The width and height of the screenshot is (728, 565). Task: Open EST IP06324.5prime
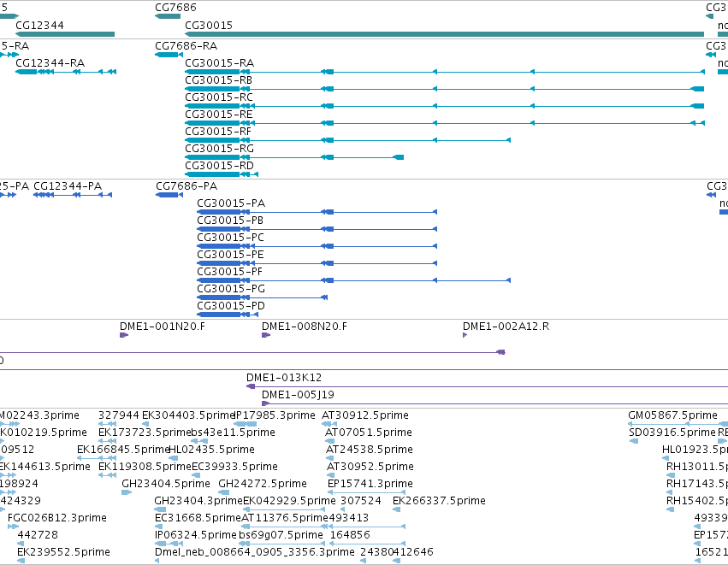(x=196, y=535)
